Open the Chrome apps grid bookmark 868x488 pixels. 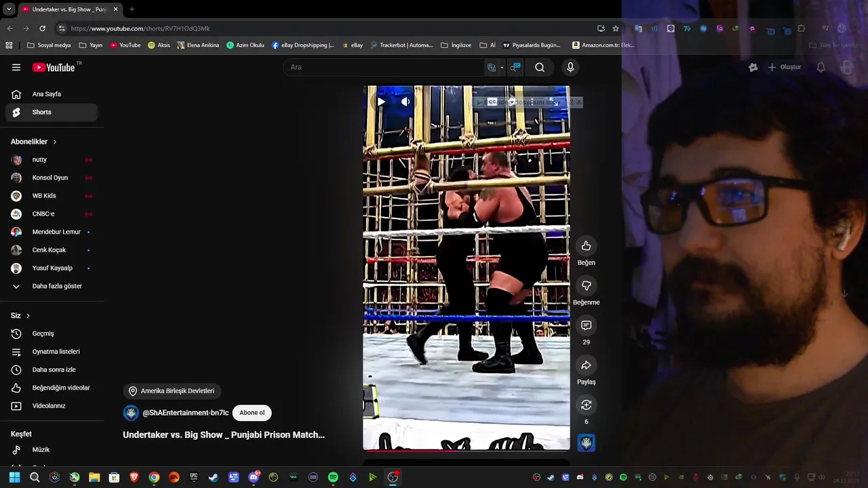[9, 45]
